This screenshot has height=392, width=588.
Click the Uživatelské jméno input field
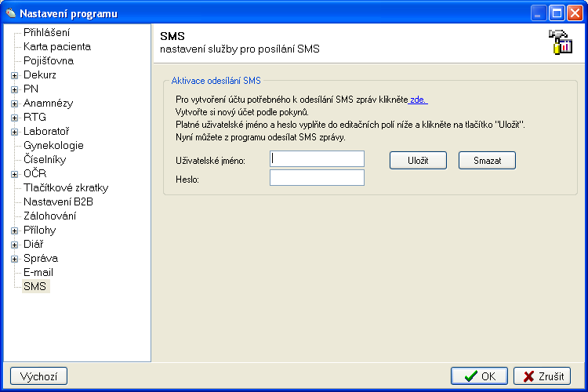pyautogui.click(x=317, y=159)
